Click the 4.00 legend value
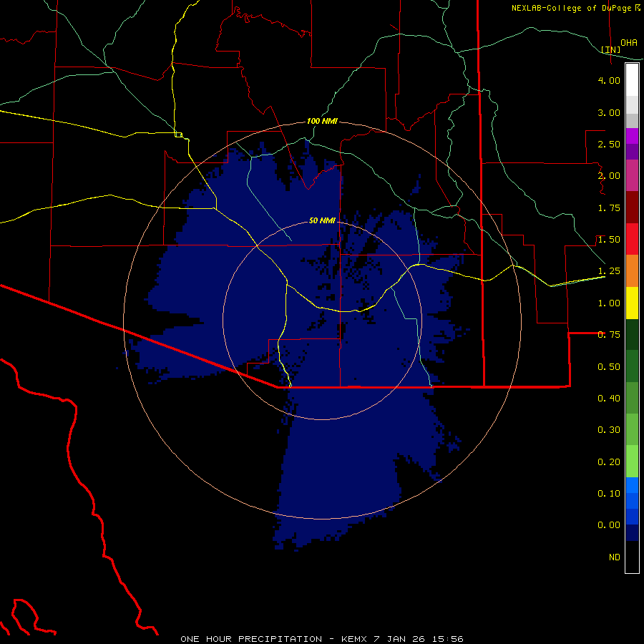 (609, 80)
